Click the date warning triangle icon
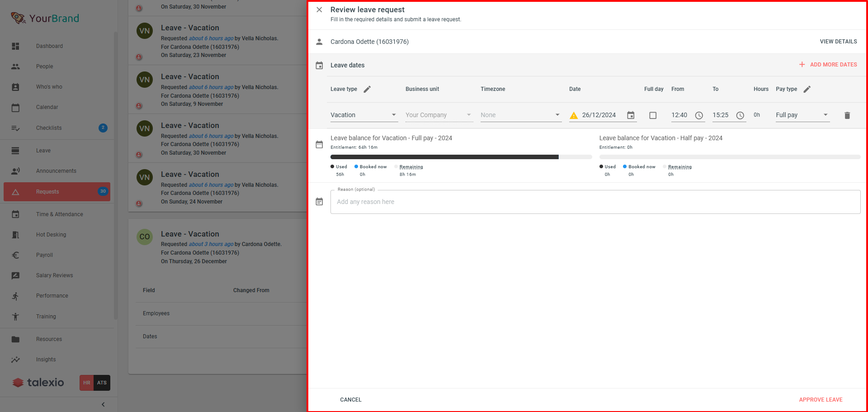 (574, 115)
